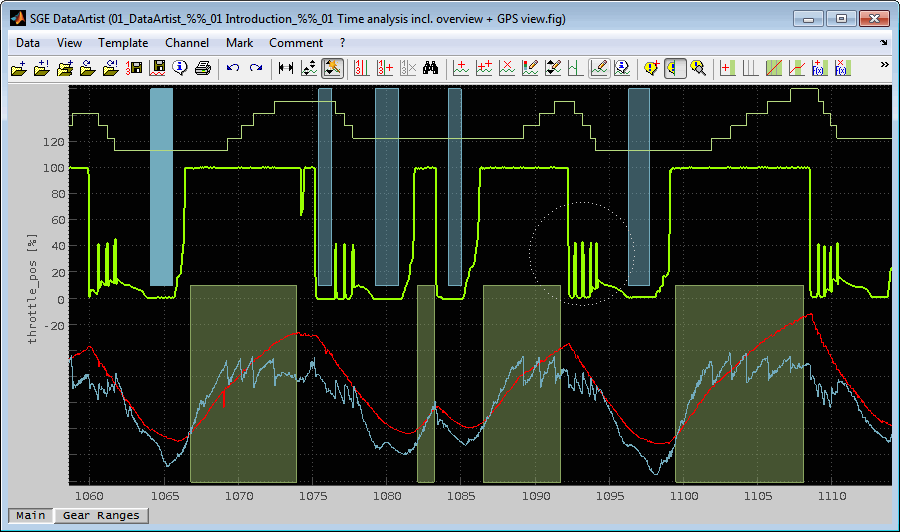Image resolution: width=900 pixels, height=532 pixels.
Task: Expand the toolbar overflow chevron
Action: coord(883,64)
